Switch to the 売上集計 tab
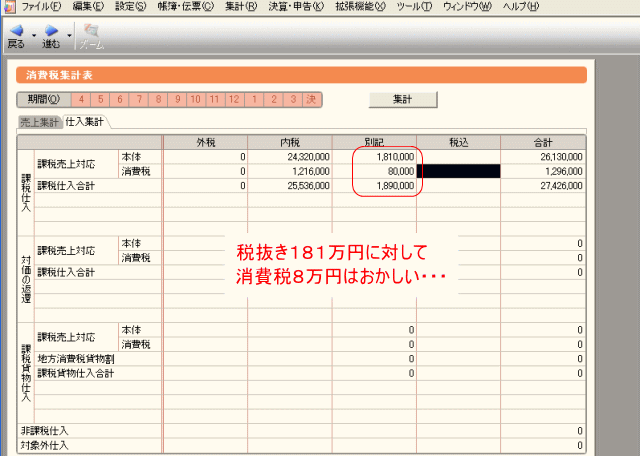 coord(39,122)
